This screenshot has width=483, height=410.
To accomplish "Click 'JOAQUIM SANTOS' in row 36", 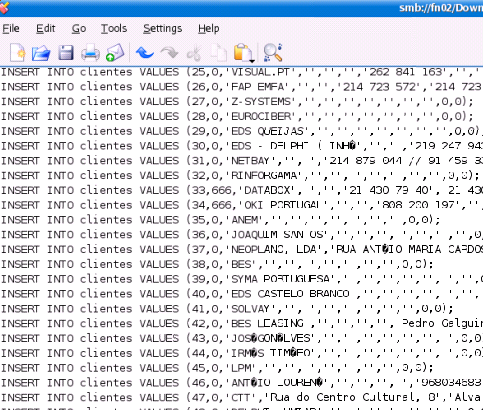I will point(278,235).
